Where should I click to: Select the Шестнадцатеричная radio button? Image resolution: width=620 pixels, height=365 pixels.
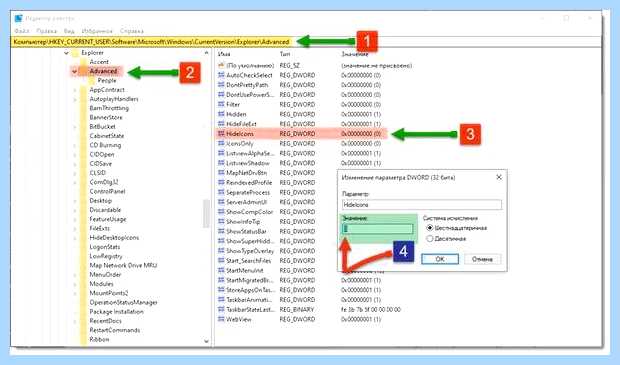click(x=430, y=228)
